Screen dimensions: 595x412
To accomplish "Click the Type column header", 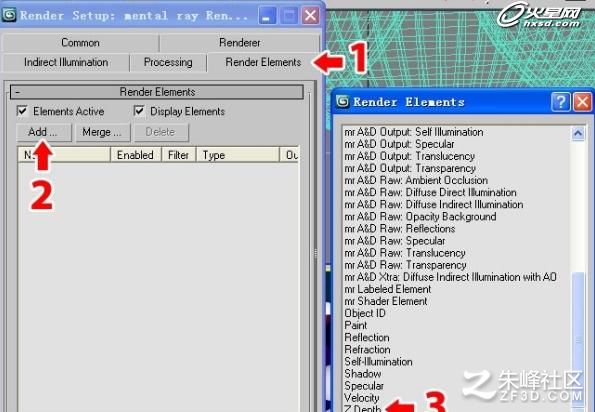I will 237,155.
